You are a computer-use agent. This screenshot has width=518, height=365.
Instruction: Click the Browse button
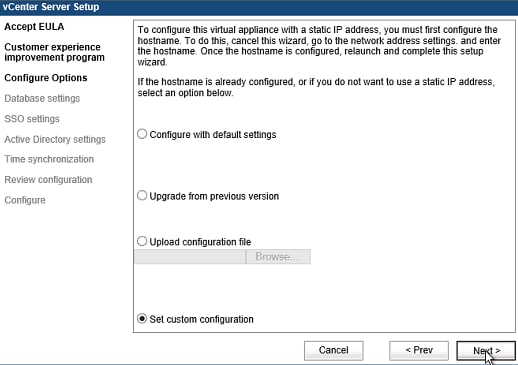pyautogui.click(x=278, y=257)
